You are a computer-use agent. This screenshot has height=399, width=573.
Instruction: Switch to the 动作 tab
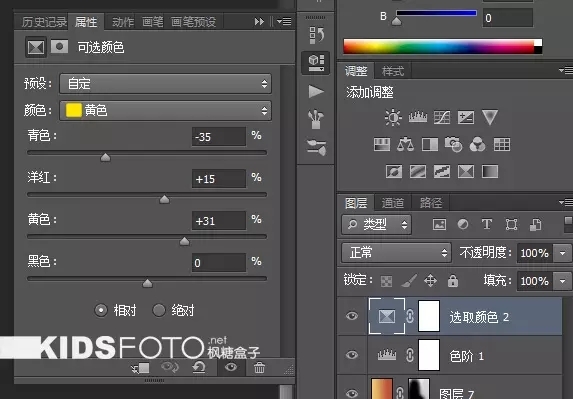pyautogui.click(x=123, y=22)
